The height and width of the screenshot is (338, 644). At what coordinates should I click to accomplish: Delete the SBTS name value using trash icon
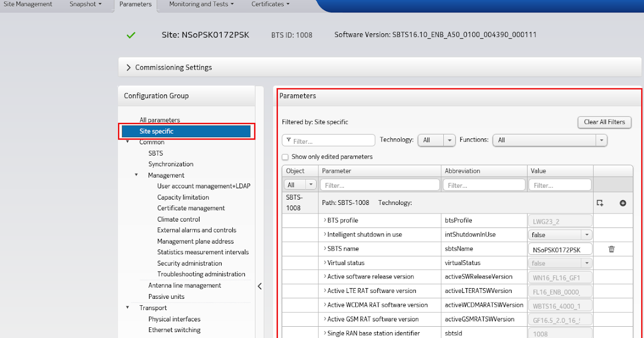(612, 248)
